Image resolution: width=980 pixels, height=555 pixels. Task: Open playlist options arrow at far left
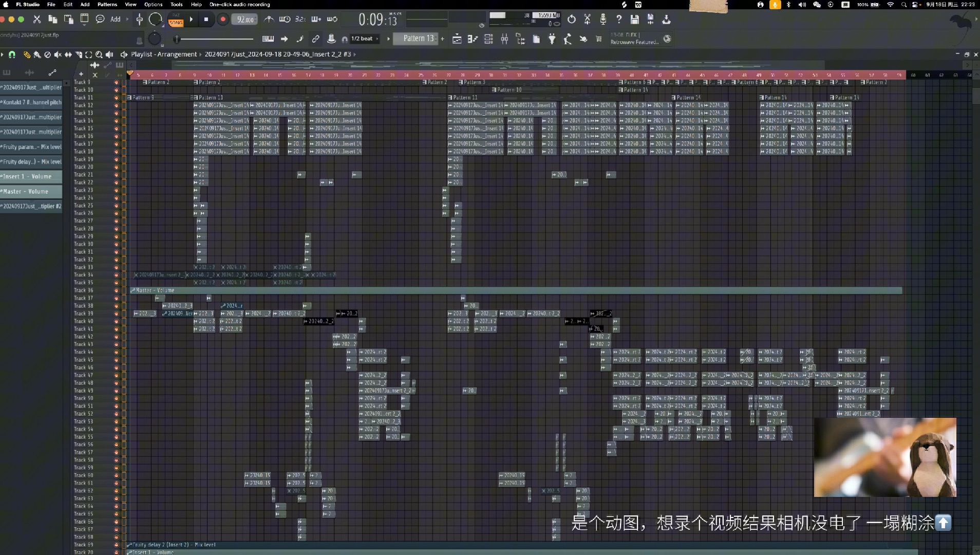[x=3, y=54]
